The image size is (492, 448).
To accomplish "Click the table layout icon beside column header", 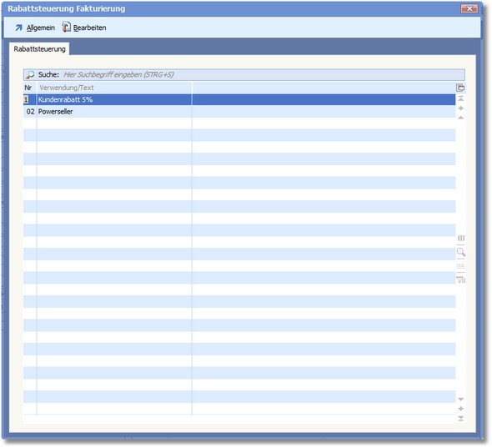I will coord(460,88).
